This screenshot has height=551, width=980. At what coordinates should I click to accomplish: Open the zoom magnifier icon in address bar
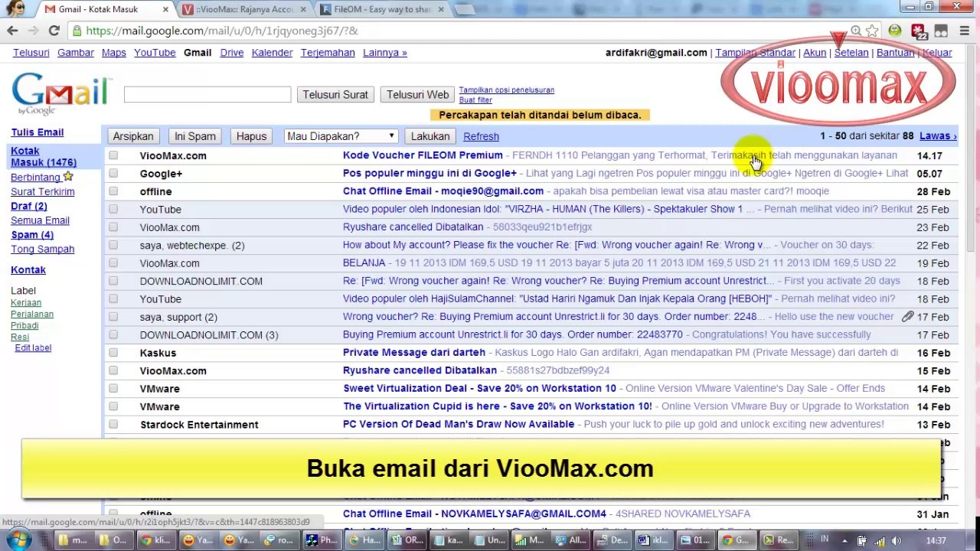click(855, 31)
